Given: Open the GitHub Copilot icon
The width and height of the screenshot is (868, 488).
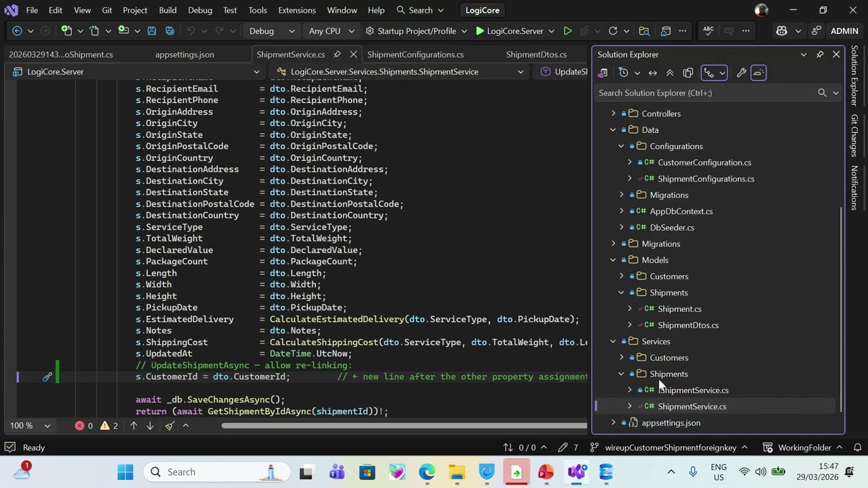Looking at the screenshot, I should click(x=781, y=30).
